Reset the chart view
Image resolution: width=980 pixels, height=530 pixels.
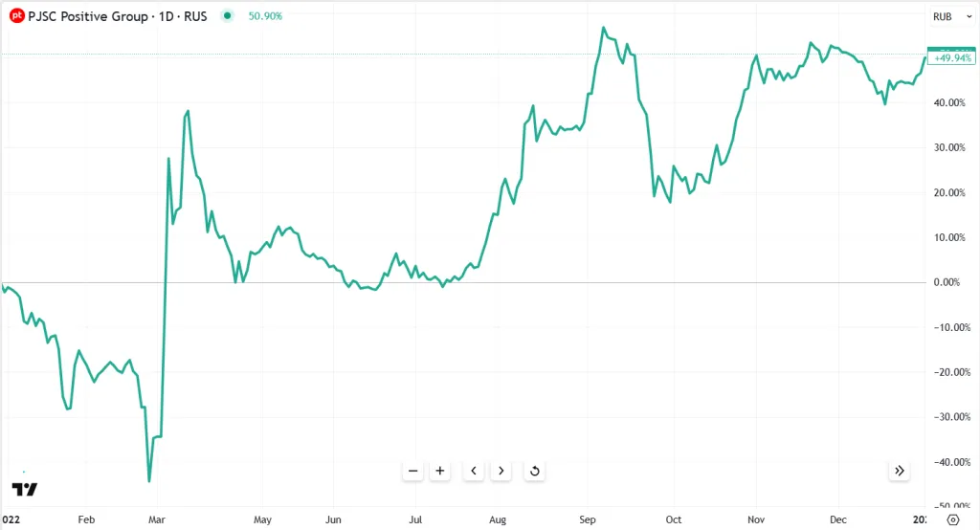click(x=534, y=471)
